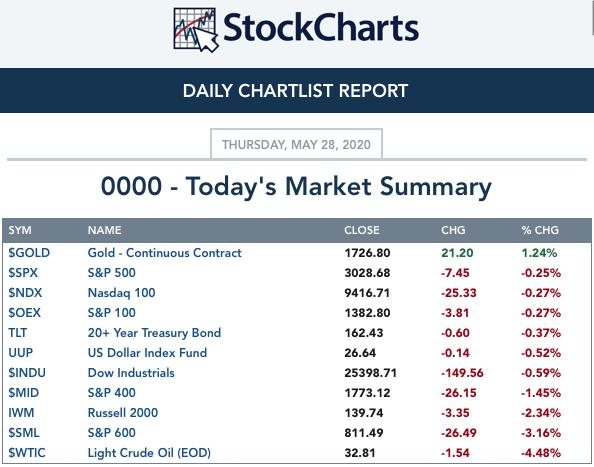Open the Nasdaq 100 link

[121, 293]
